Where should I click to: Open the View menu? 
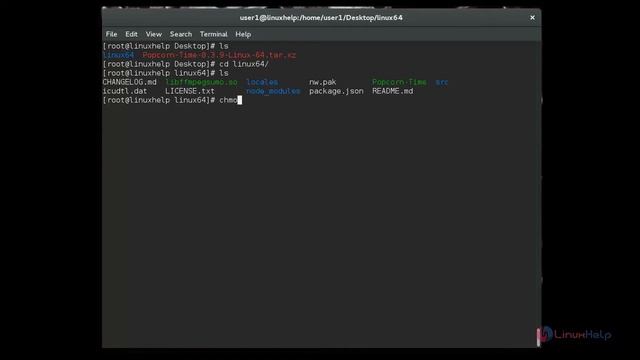153,34
